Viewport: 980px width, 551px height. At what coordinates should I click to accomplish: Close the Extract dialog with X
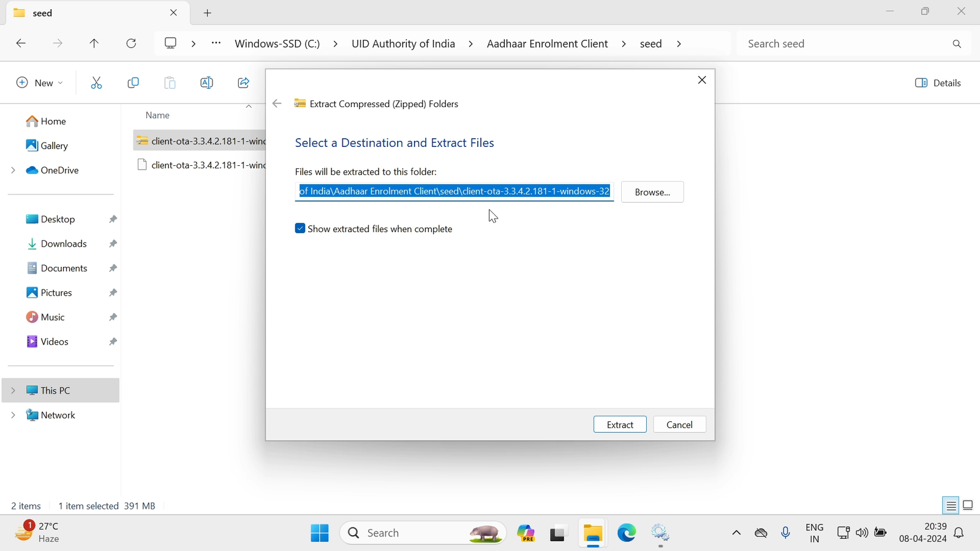point(702,80)
